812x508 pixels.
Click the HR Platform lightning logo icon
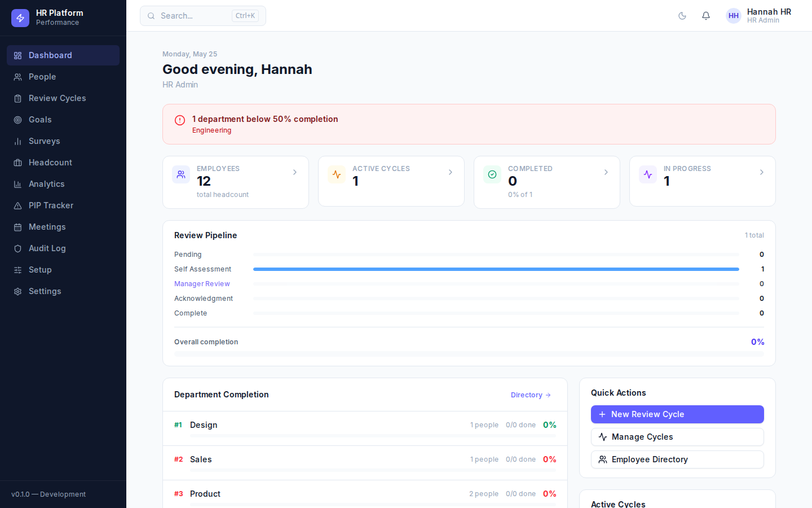coord(20,18)
